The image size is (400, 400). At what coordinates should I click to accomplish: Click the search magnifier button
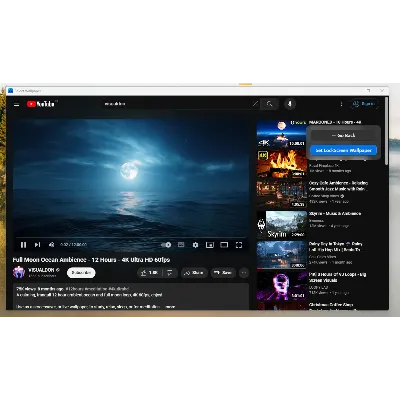pyautogui.click(x=269, y=104)
